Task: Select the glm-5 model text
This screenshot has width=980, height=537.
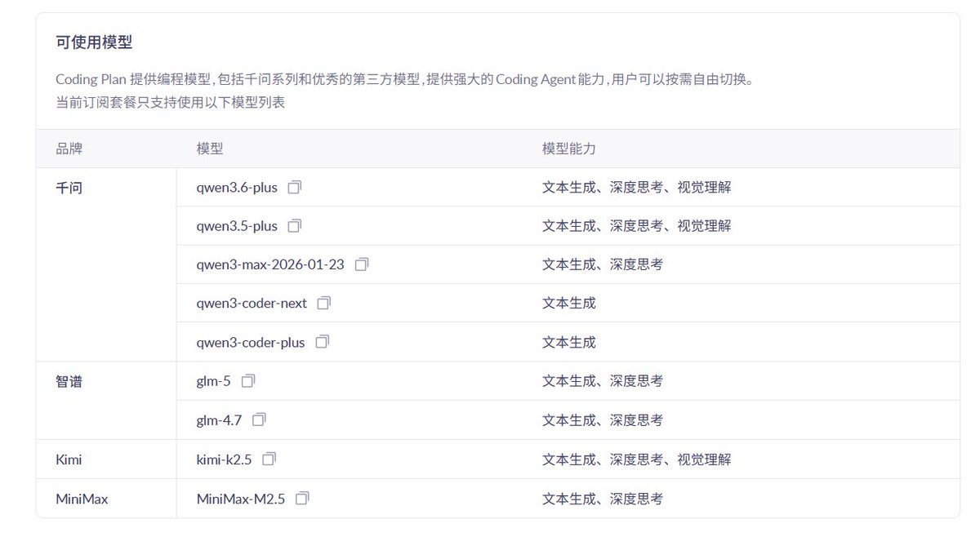Action: click(x=214, y=381)
